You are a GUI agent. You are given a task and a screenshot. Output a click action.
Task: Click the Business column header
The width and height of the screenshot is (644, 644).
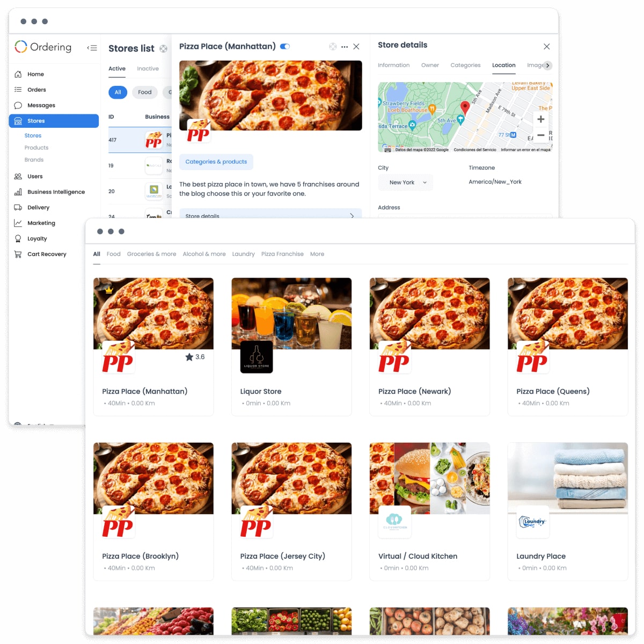[157, 117]
